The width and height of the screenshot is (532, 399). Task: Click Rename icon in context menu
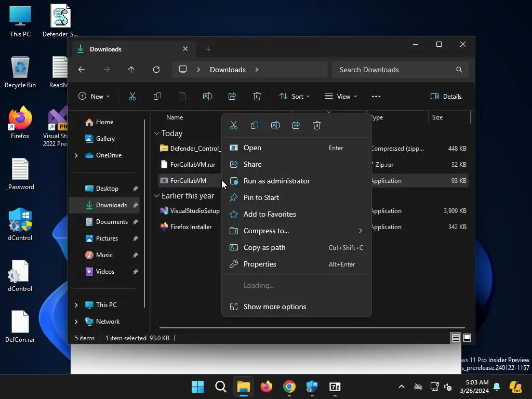pyautogui.click(x=275, y=126)
